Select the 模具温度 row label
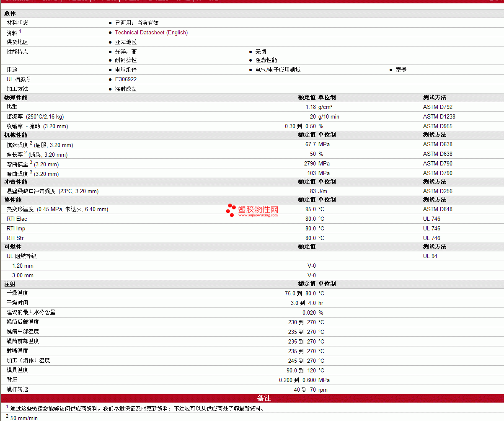Image resolution: width=504 pixels, height=421 pixels. tap(18, 370)
